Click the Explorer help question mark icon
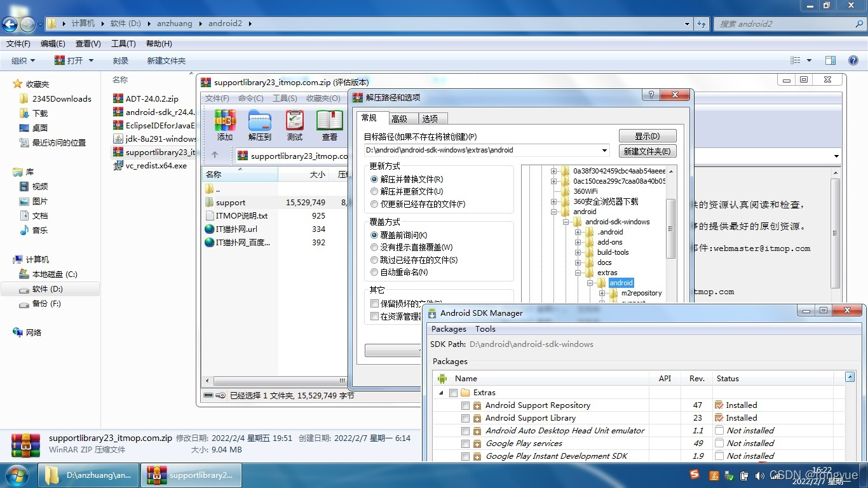 point(853,60)
